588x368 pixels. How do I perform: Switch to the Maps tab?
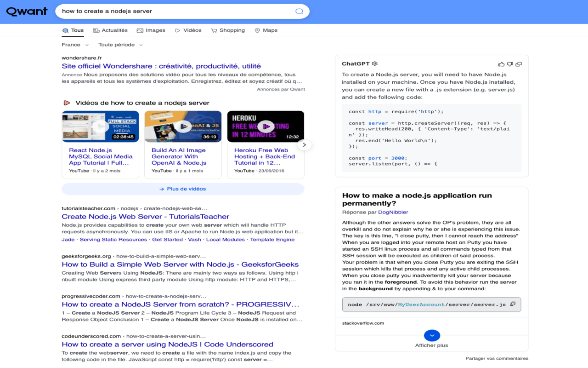coord(266,30)
